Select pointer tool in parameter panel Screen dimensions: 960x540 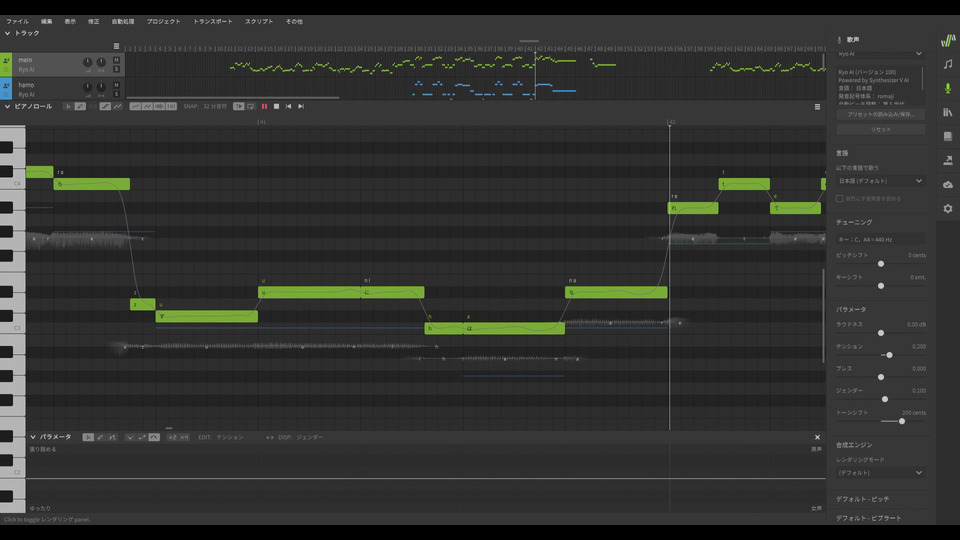[x=88, y=437]
